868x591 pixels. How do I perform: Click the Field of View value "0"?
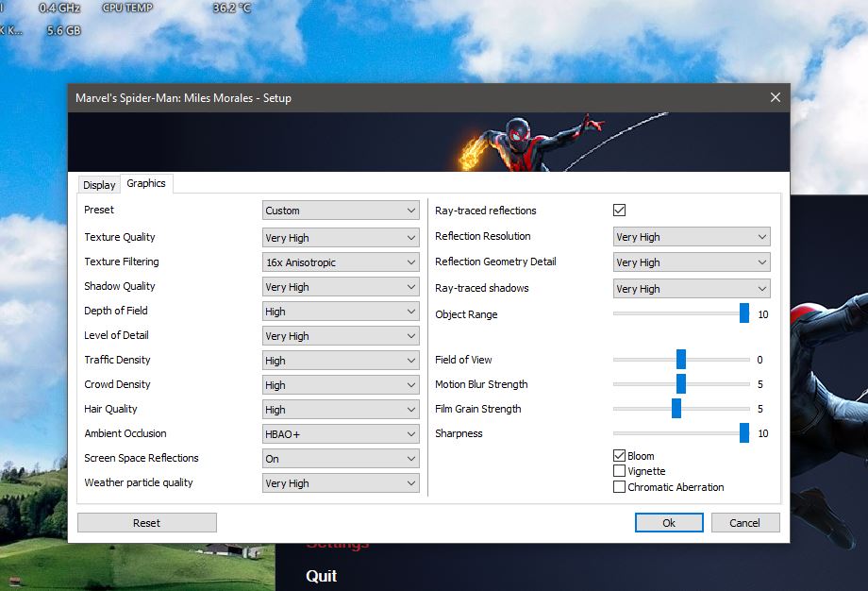[760, 360]
